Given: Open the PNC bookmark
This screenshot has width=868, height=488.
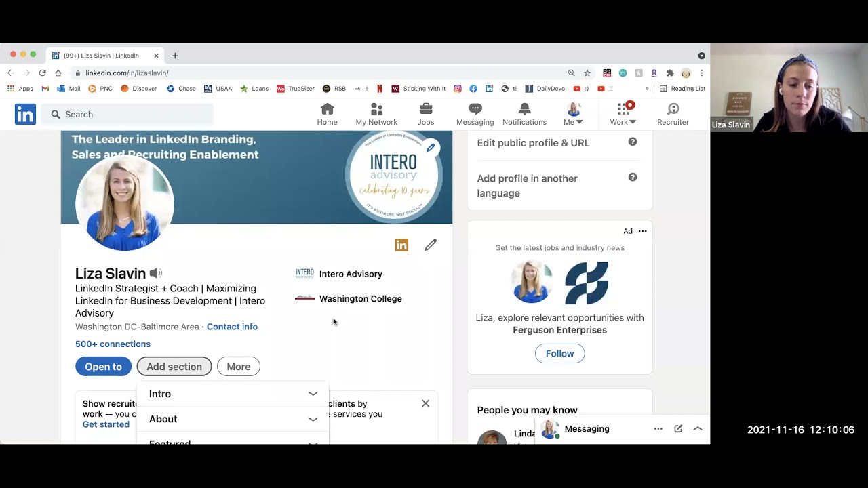Looking at the screenshot, I should coord(100,89).
